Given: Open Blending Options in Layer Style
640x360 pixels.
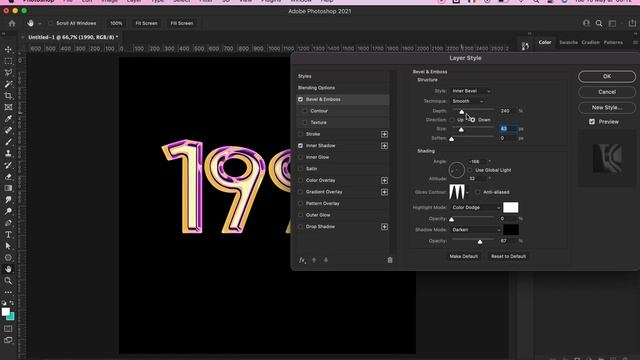Looking at the screenshot, I should coord(316,88).
